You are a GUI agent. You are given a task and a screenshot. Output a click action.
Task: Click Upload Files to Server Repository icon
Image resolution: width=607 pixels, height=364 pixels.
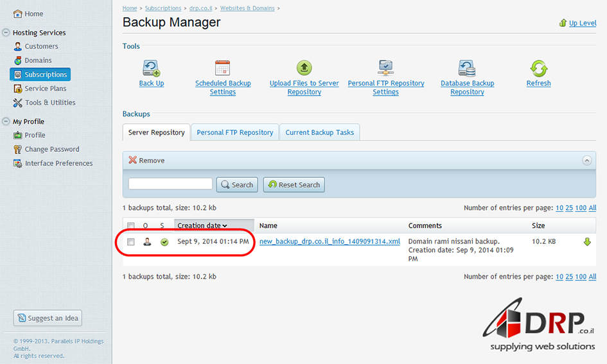click(304, 67)
